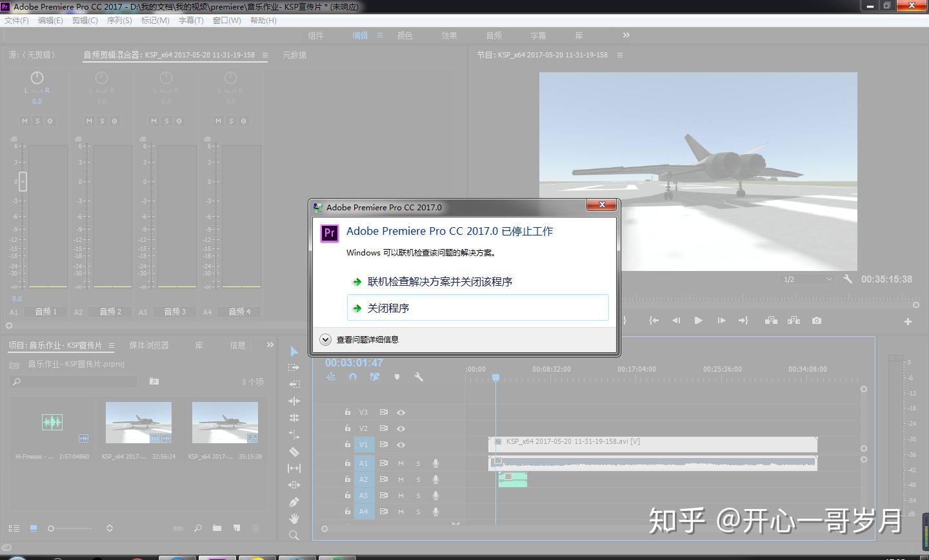Open 序列(S) menu
Image resolution: width=929 pixels, height=560 pixels.
[x=119, y=20]
